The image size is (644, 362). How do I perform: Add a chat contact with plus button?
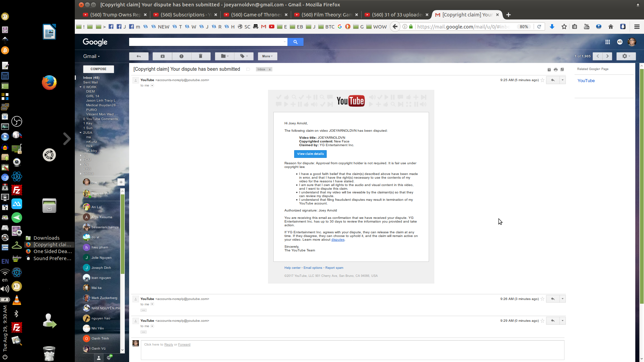tap(121, 182)
